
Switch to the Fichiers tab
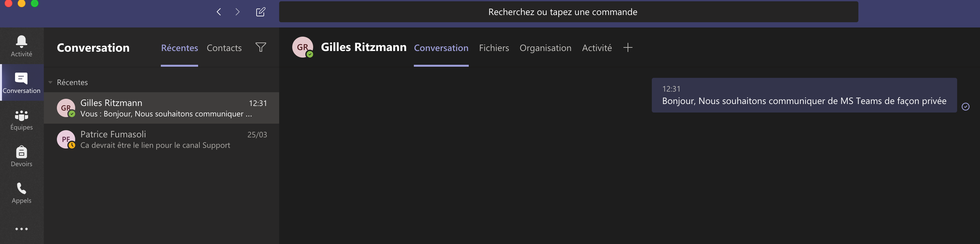coord(494,48)
